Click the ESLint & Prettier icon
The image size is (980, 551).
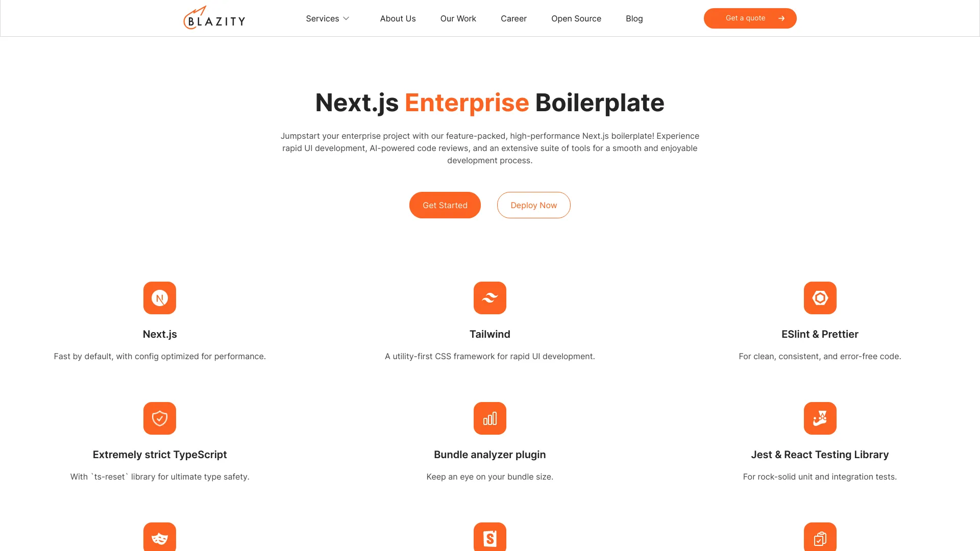coord(820,298)
